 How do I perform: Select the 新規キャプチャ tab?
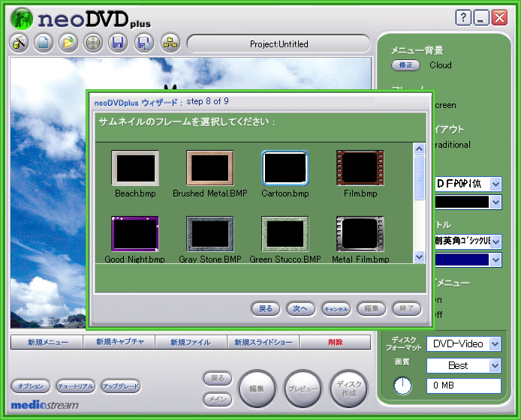(119, 342)
